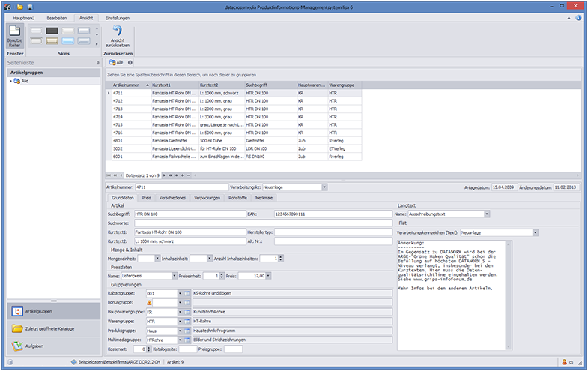Viewport: 588px width, 371px height.
Task: Click the Herstellertyp input field
Action: pyautogui.click(x=333, y=232)
